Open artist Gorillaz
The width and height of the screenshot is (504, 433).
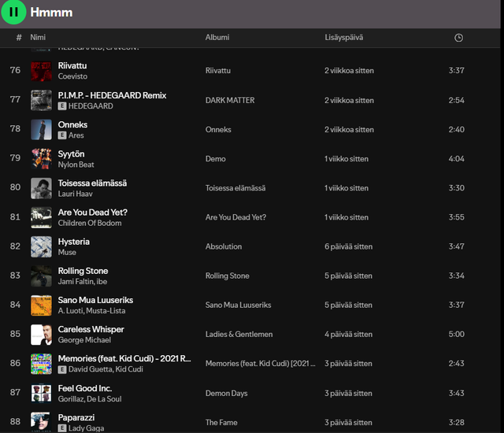pyautogui.click(x=71, y=399)
